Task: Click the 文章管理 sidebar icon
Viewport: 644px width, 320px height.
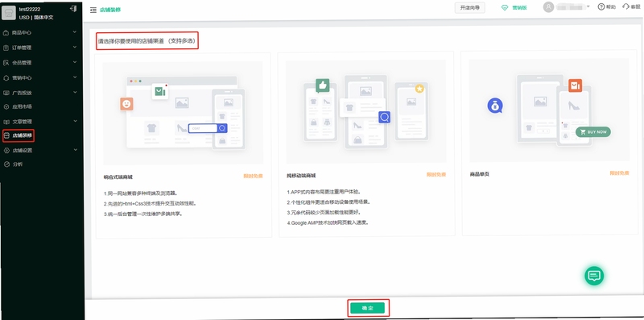Action: pyautogui.click(x=6, y=122)
